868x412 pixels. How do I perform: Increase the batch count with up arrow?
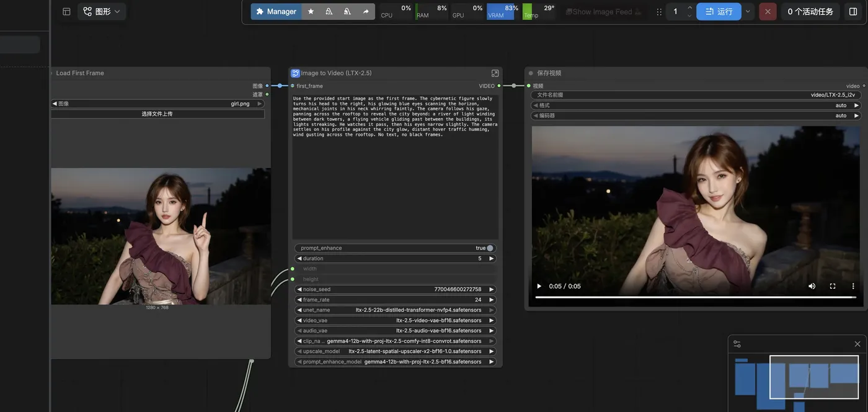(x=689, y=7)
